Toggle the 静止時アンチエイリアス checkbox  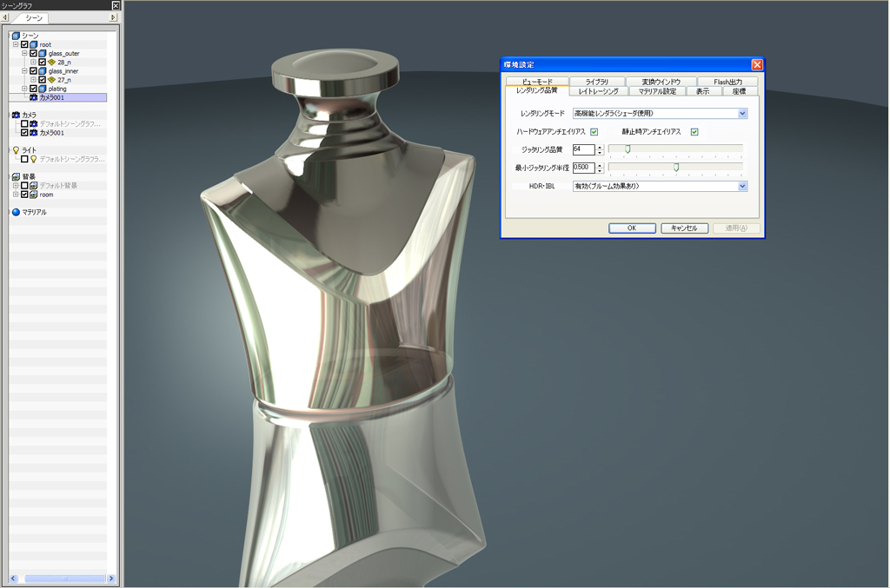(694, 132)
